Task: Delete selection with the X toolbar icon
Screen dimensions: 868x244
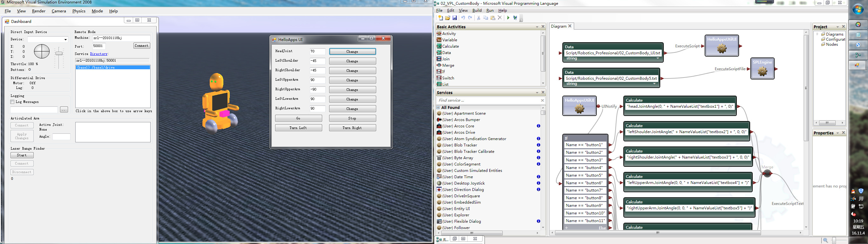Action: tap(500, 18)
